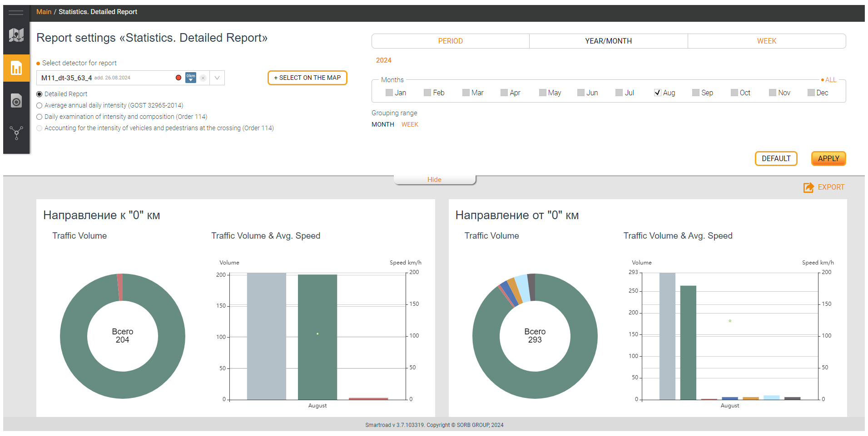Select Detailed Report radio option
This screenshot has width=868, height=436.
pos(40,94)
